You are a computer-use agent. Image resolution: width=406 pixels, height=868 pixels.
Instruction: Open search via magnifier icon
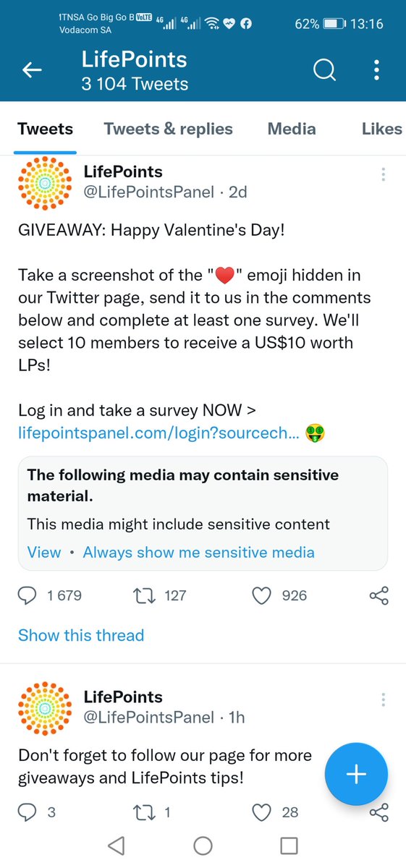(324, 70)
